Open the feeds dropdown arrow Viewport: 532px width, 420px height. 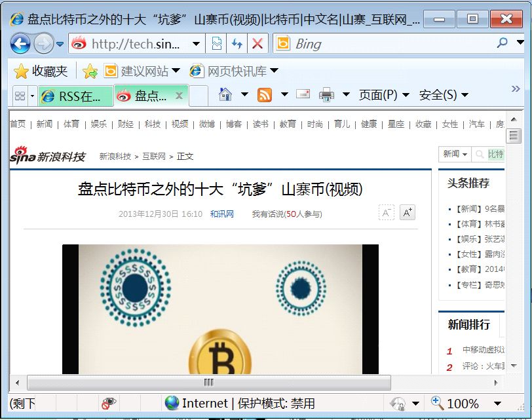(x=284, y=94)
